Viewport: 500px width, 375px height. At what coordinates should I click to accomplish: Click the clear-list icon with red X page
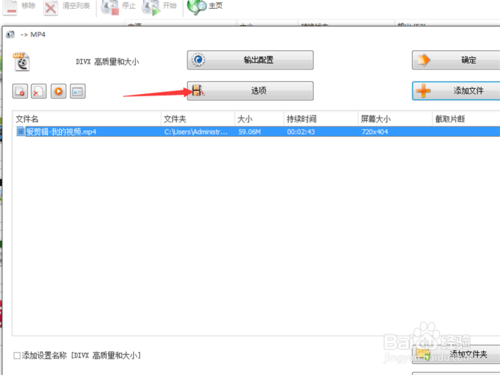39,91
